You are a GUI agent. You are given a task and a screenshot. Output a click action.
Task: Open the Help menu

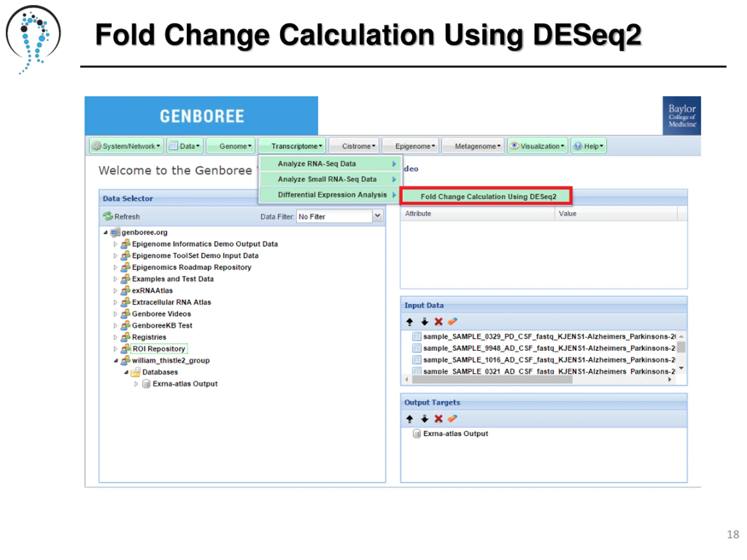[x=589, y=146]
